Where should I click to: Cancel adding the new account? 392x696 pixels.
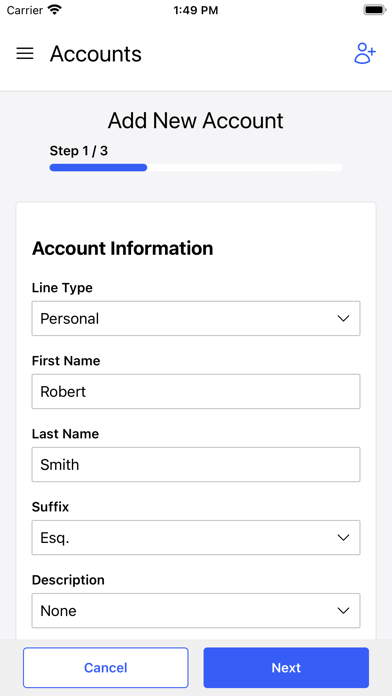(106, 668)
